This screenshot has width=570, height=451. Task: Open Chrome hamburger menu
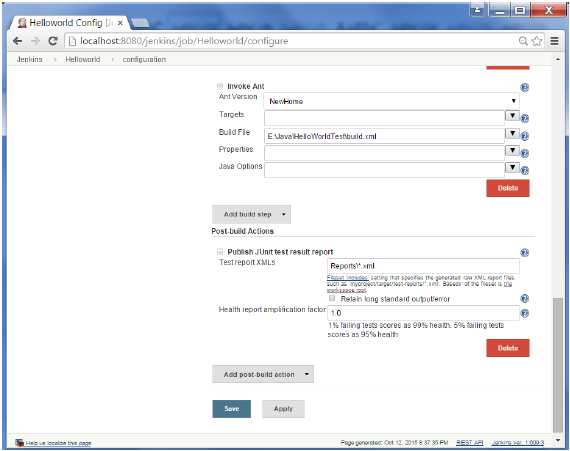coord(554,41)
